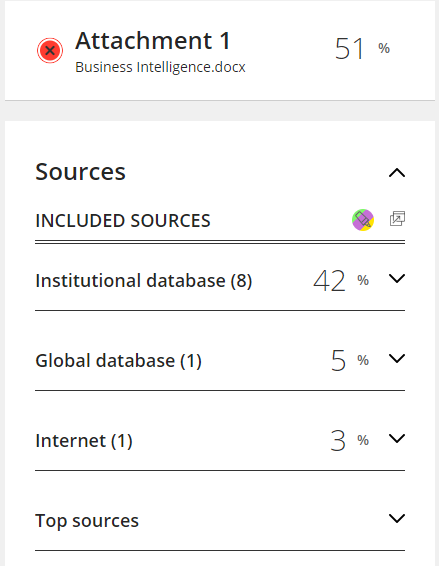Expand the Top sources chevron
Image resolution: width=439 pixels, height=566 pixels.
point(397,518)
